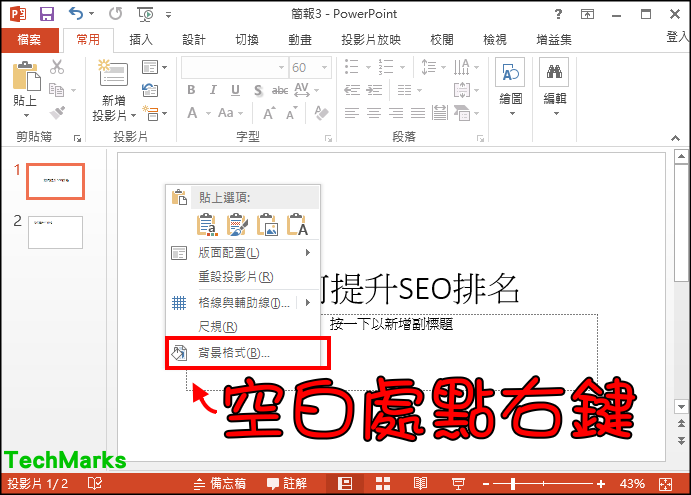Open the 增益集 tab
Image resolution: width=691 pixels, height=495 pixels.
(x=554, y=40)
